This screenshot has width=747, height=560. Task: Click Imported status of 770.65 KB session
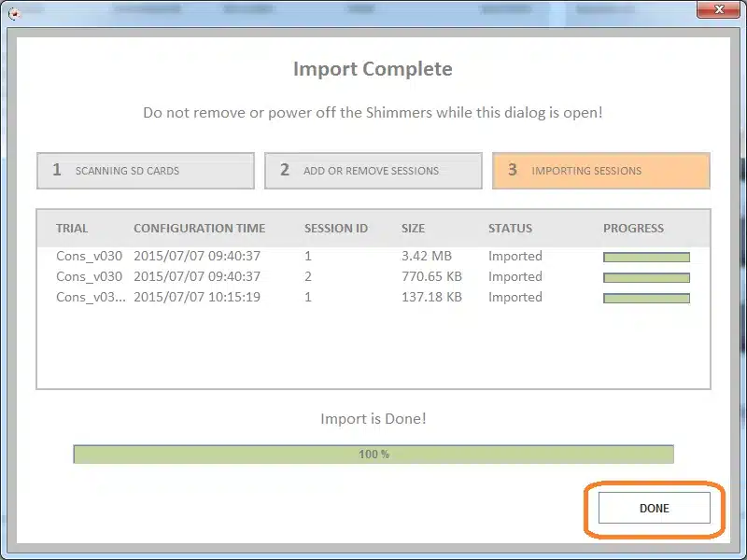pyautogui.click(x=515, y=276)
